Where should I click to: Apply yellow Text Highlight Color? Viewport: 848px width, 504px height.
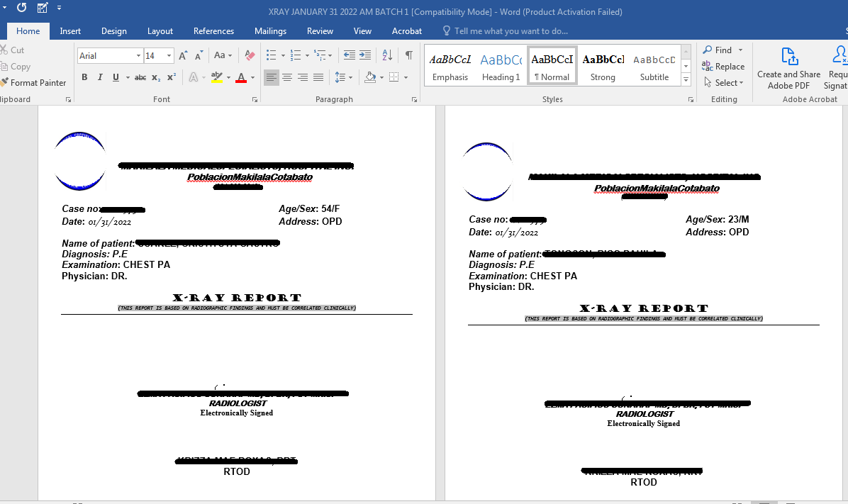(x=216, y=77)
